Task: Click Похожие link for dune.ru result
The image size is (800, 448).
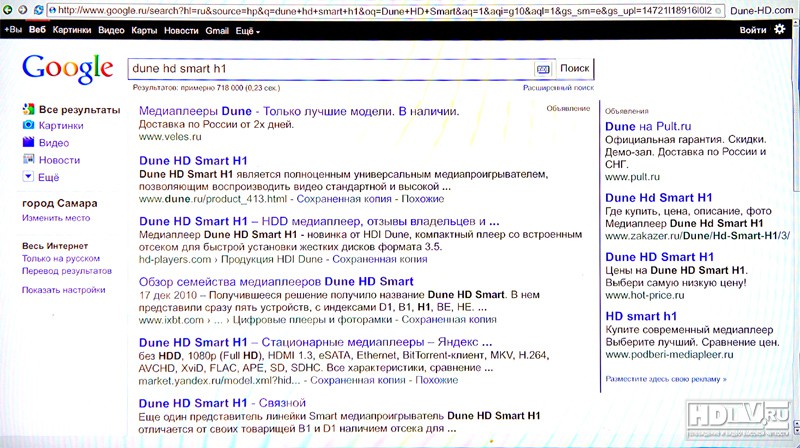Action: [x=422, y=199]
